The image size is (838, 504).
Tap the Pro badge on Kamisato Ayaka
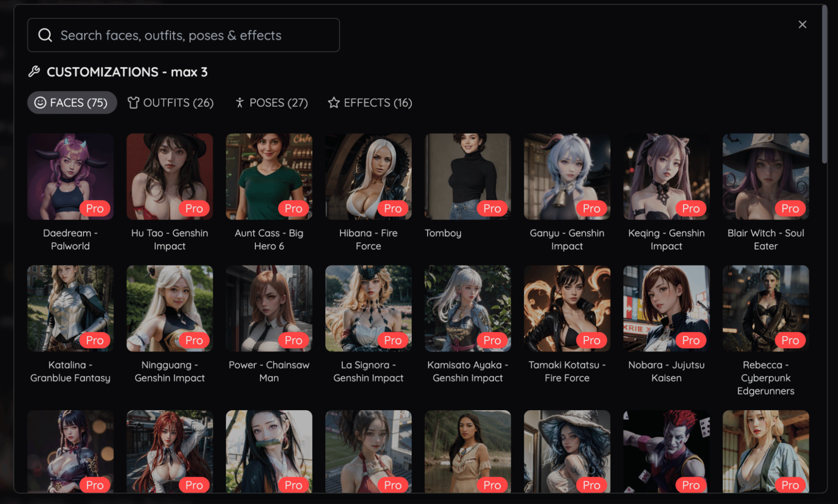point(492,340)
